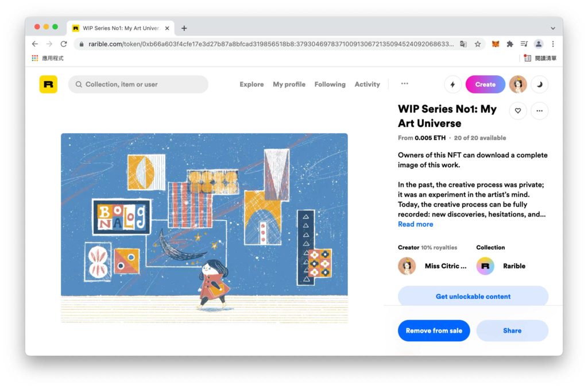The height and width of the screenshot is (389, 588).
Task: Open a new browser tab
Action: pos(184,28)
